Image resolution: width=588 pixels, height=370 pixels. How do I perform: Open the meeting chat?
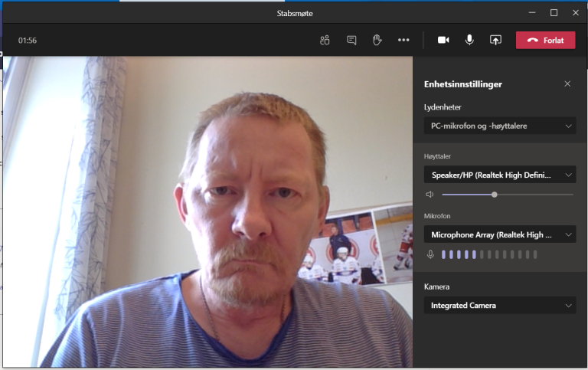(351, 40)
